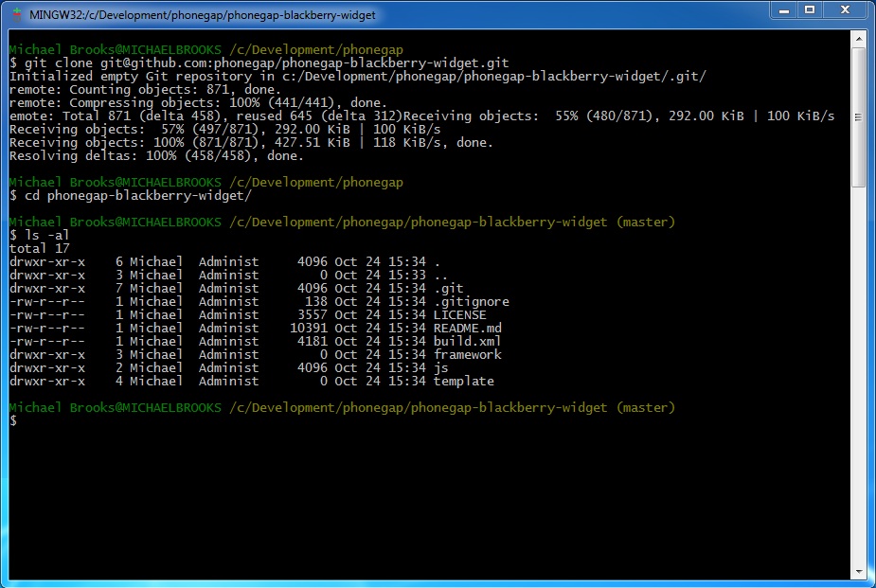This screenshot has height=588, width=876.
Task: Click the time 15:33 in the listing
Action: [406, 276]
